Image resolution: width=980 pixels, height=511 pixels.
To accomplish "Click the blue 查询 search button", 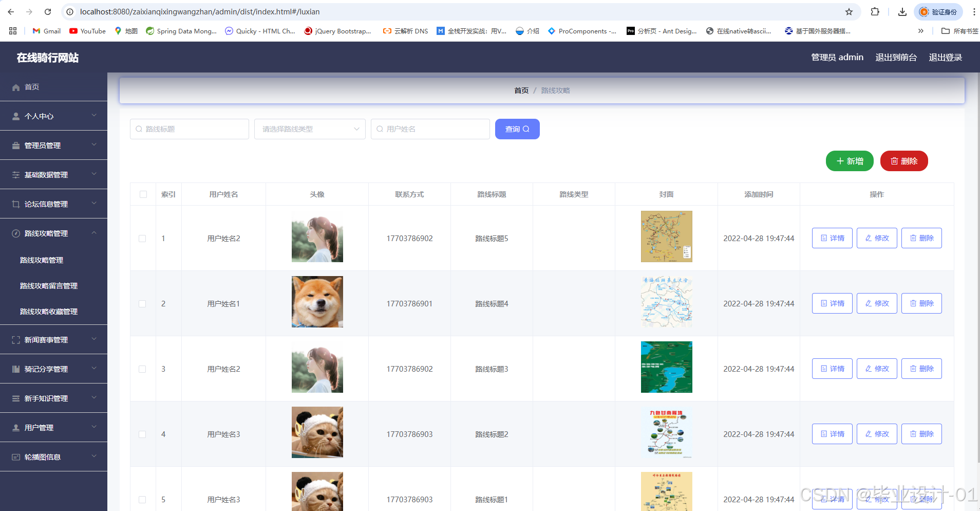I will [517, 129].
